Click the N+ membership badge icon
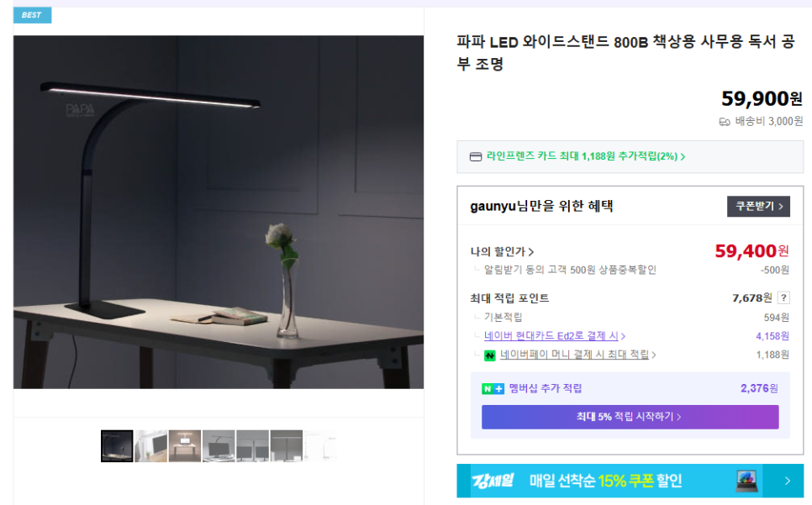 [493, 388]
